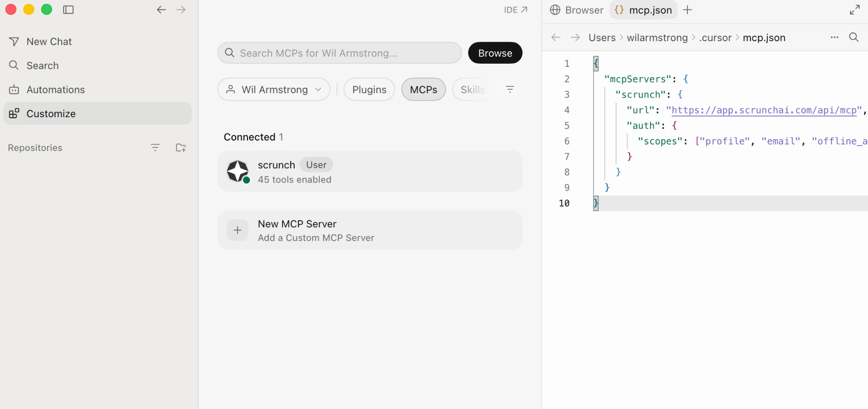Click the filter icon beside Skills
This screenshot has height=409, width=868.
510,89
